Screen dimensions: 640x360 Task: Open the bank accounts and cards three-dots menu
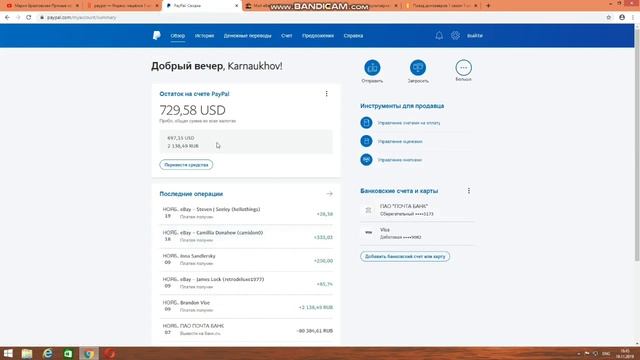coord(469,191)
